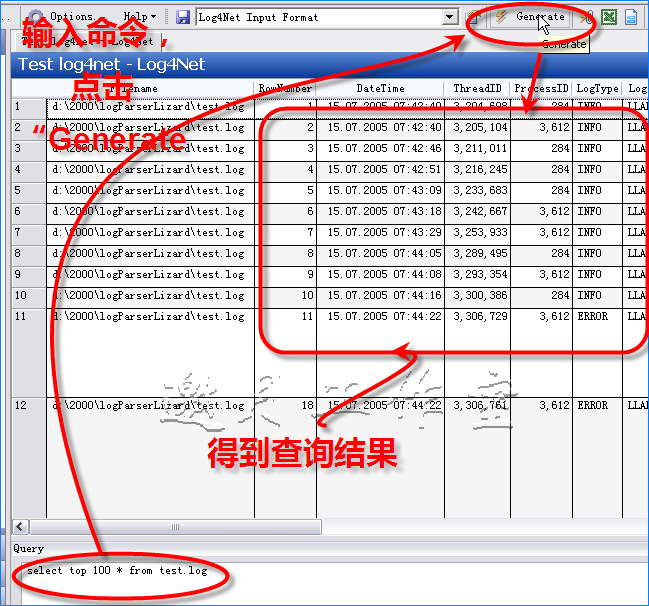The image size is (649, 606).
Task: Sort by the DateTime column header
Action: point(380,88)
